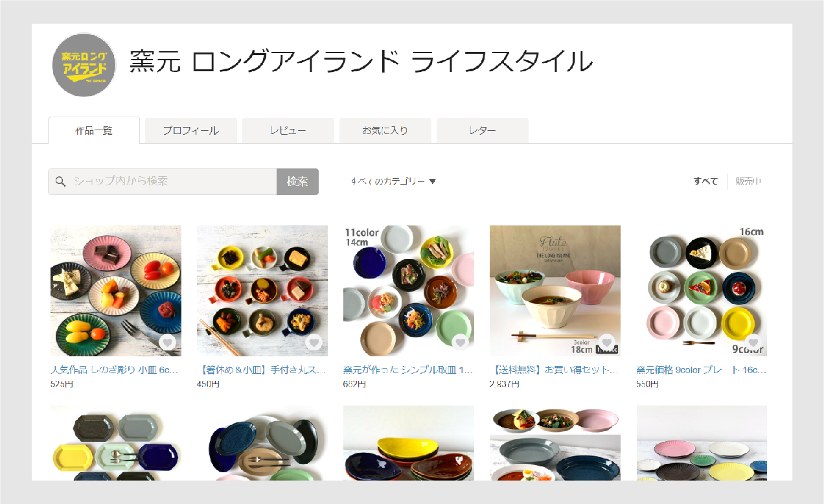Switch to the プロフィール tab

(x=191, y=130)
